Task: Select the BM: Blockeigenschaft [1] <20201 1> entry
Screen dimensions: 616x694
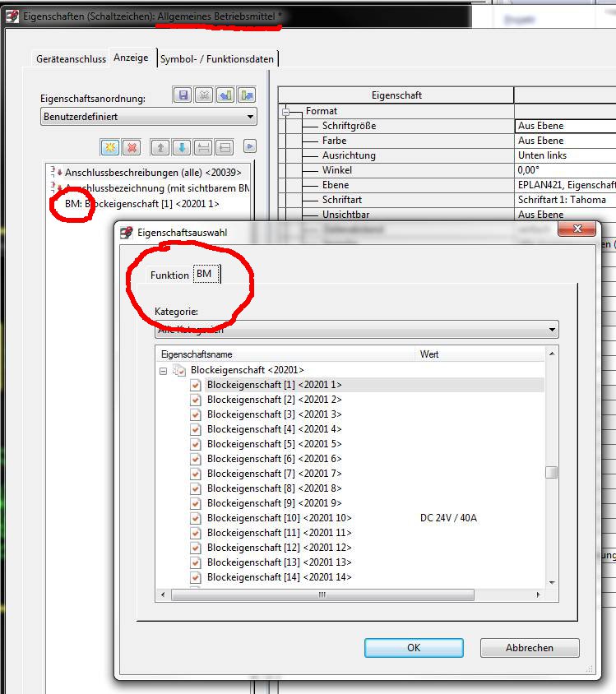Action: click(x=142, y=204)
